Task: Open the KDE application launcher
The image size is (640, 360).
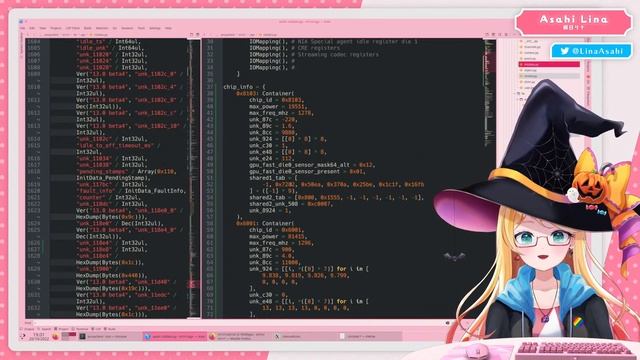Action: [x=22, y=336]
